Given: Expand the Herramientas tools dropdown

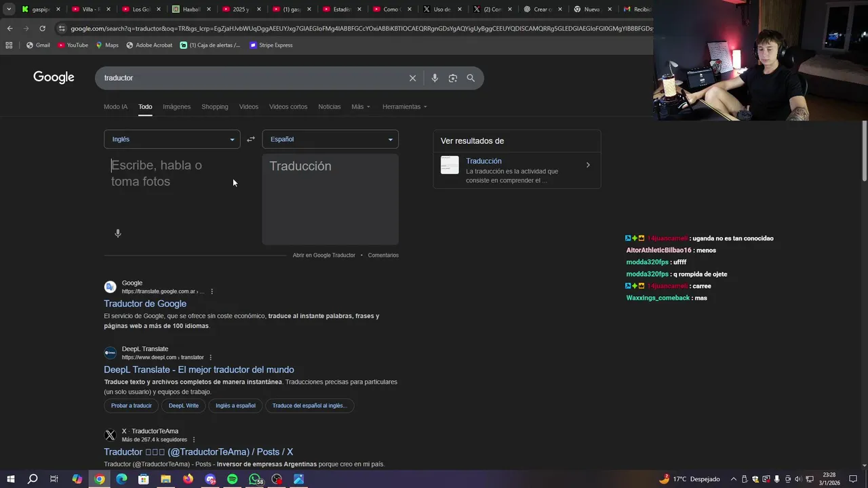Looking at the screenshot, I should pos(405,106).
